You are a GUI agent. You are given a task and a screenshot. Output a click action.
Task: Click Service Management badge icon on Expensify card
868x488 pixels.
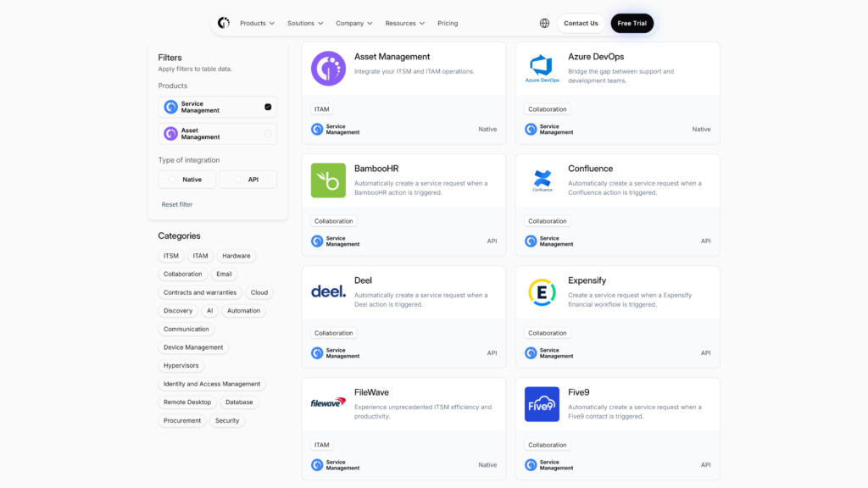coord(531,353)
